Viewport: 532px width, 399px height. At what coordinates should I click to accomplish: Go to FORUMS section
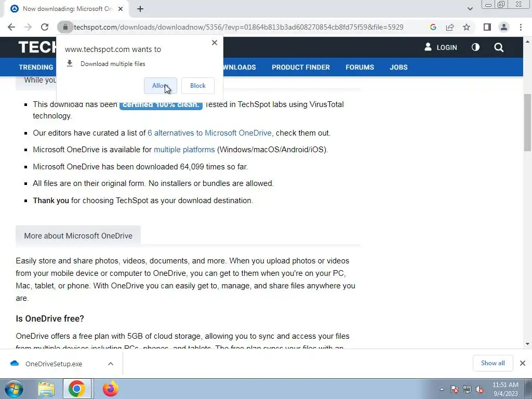(x=360, y=67)
